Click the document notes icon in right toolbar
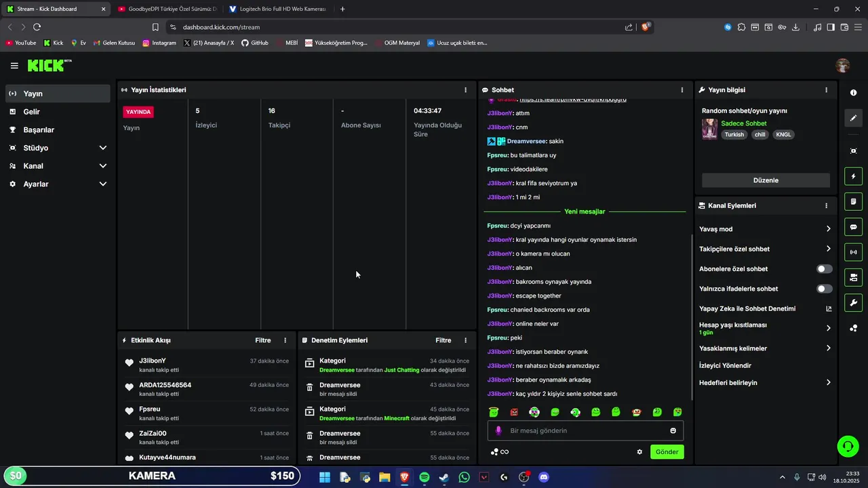 (x=853, y=201)
